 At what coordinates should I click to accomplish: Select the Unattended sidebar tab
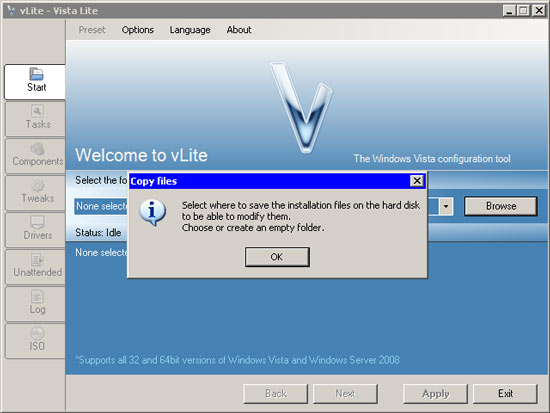(35, 267)
